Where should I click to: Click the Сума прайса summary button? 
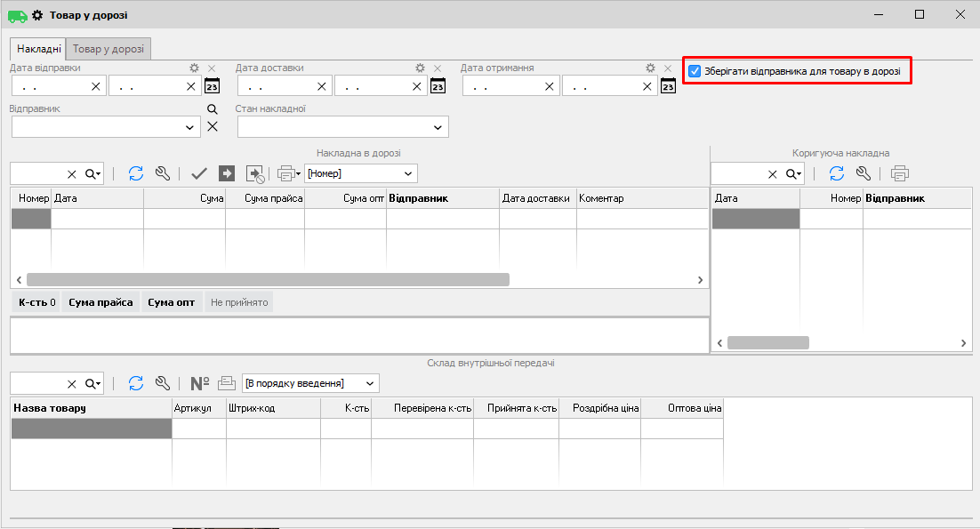tap(100, 302)
